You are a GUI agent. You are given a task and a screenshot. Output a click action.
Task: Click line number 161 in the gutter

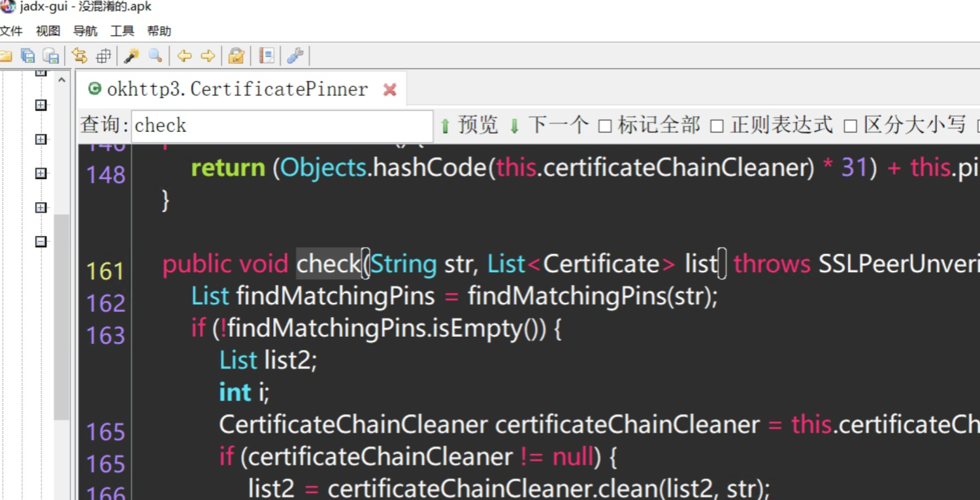click(x=106, y=272)
